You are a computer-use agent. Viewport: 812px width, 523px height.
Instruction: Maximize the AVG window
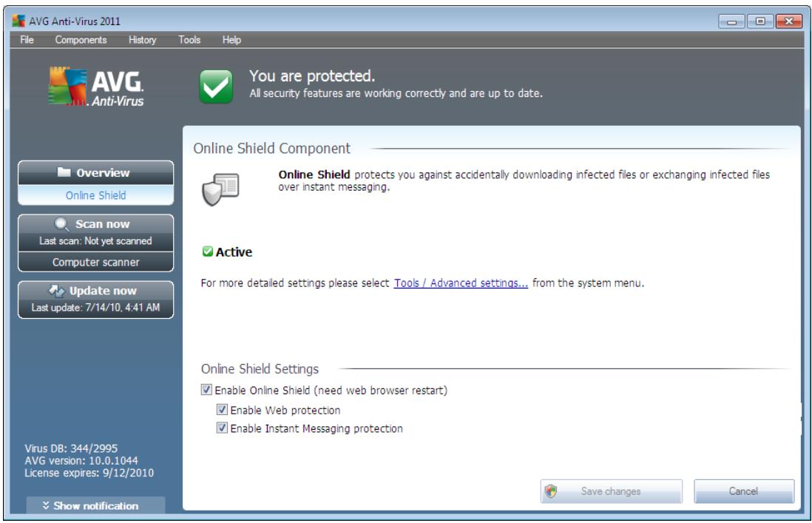(759, 21)
